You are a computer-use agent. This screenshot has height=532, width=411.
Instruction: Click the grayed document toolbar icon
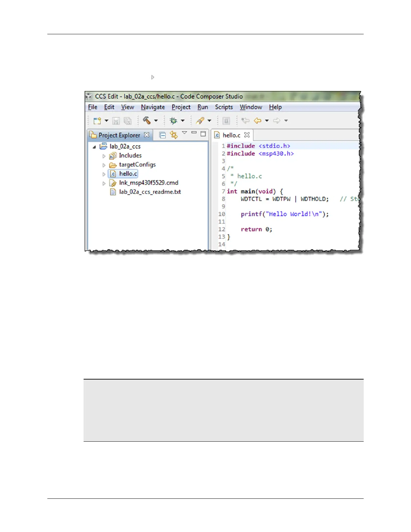tap(226, 121)
